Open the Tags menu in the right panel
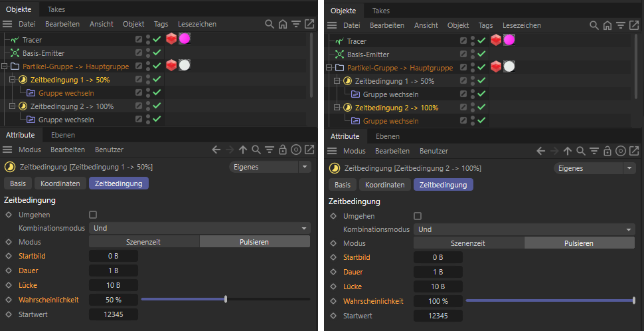The height and width of the screenshot is (331, 644). coord(485,25)
